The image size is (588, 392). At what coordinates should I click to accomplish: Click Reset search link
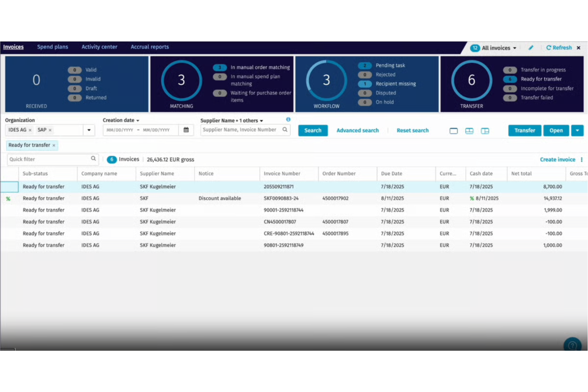(x=412, y=131)
